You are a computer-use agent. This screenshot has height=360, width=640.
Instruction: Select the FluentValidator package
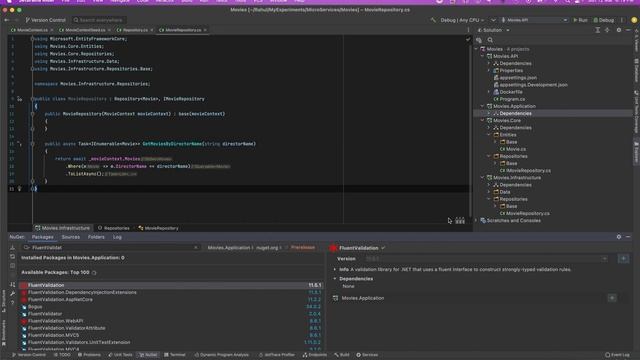[171, 314]
